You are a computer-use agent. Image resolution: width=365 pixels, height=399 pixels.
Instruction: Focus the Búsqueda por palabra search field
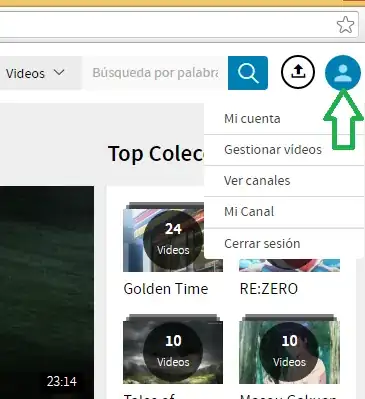pos(155,73)
